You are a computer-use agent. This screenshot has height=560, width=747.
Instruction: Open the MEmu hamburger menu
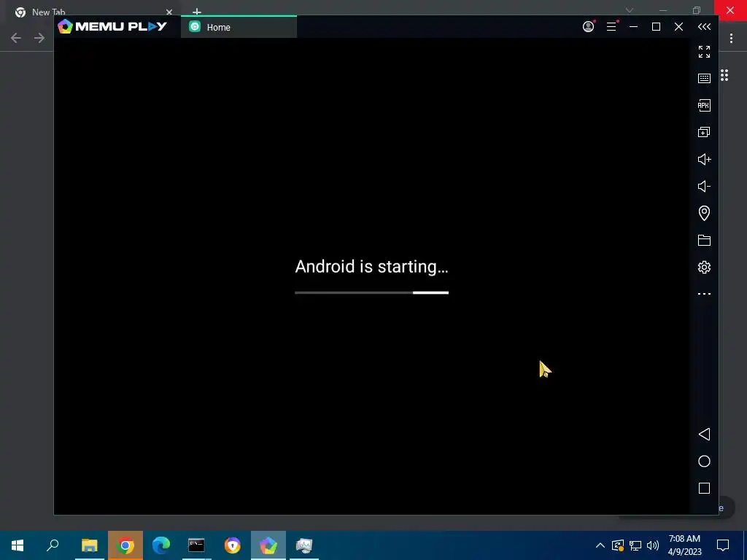[x=611, y=27]
